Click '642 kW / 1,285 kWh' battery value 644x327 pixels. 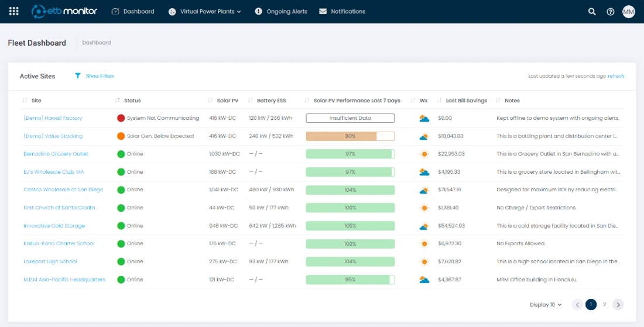[x=273, y=226]
